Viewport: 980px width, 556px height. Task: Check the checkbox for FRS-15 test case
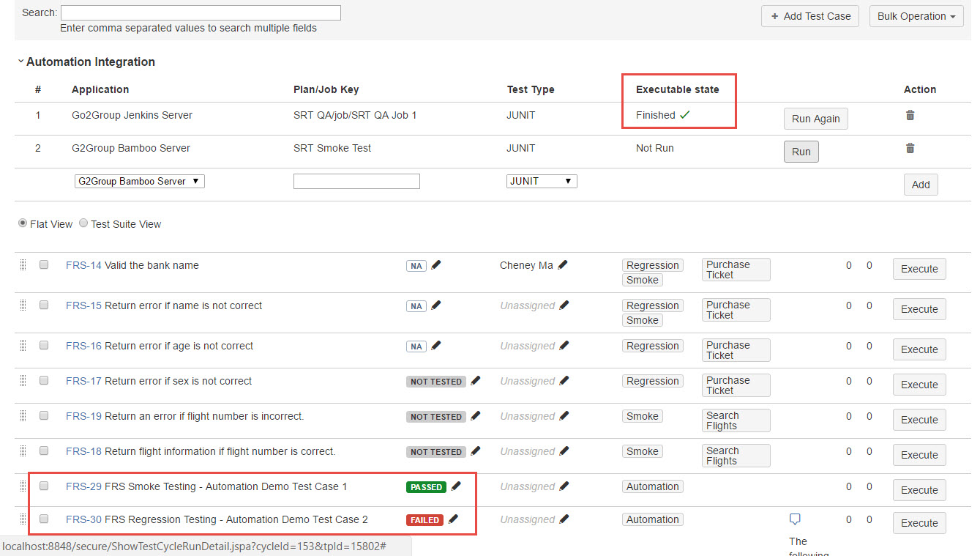(44, 305)
